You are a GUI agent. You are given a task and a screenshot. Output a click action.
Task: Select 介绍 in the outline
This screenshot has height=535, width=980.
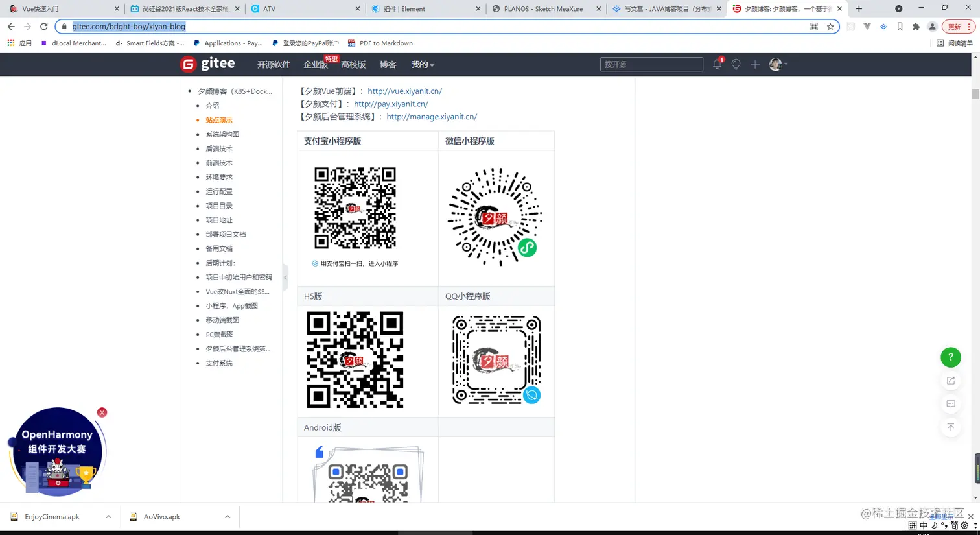(x=213, y=106)
